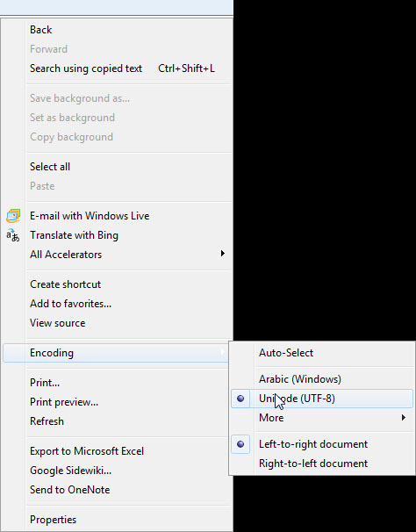416x532 pixels.
Task: Choose Right-to-left document direction
Action: pos(322,464)
